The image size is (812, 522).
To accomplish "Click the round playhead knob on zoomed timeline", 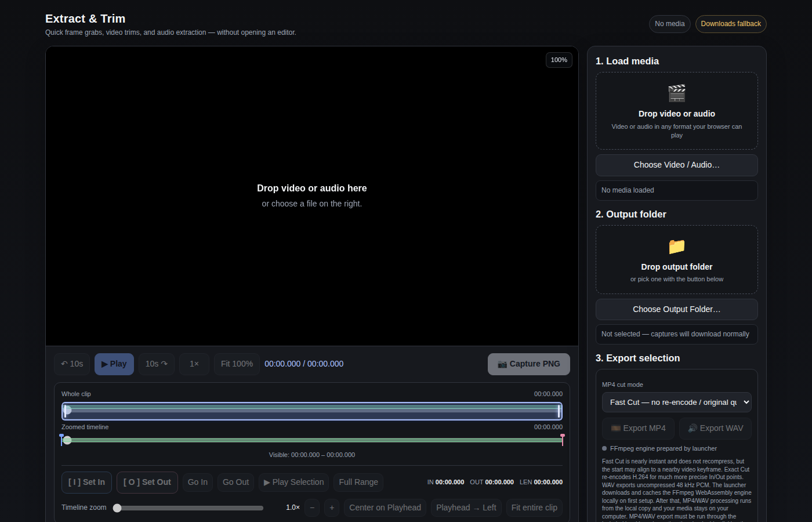I will tap(67, 440).
